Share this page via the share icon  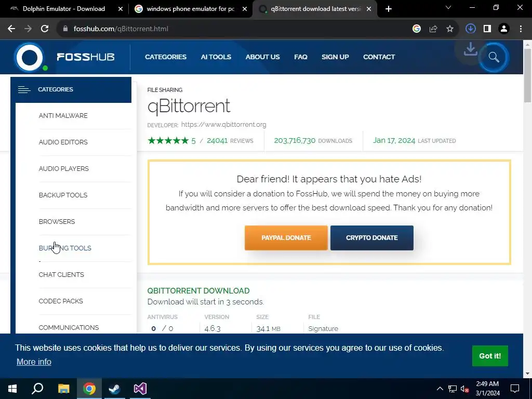point(433,29)
